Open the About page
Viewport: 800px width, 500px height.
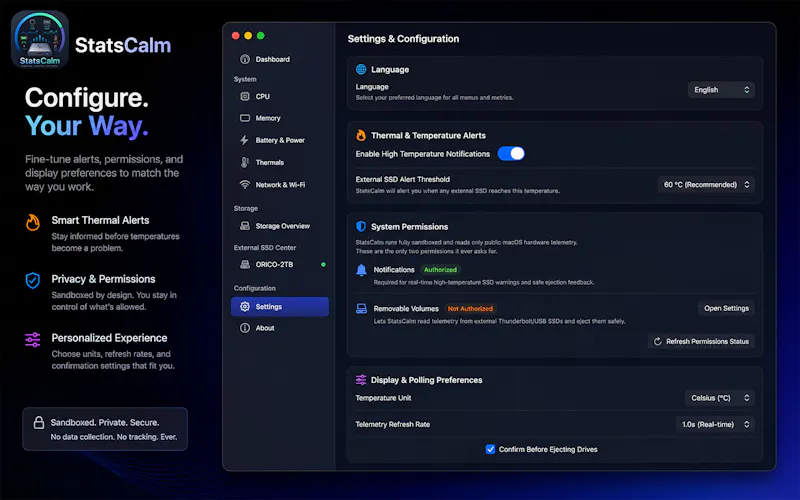280,328
